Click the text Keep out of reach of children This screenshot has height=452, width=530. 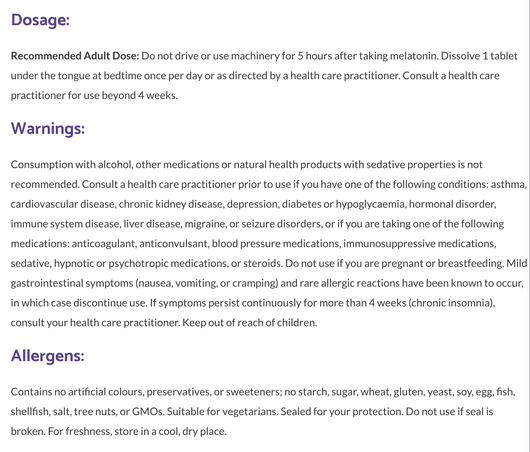250,323
